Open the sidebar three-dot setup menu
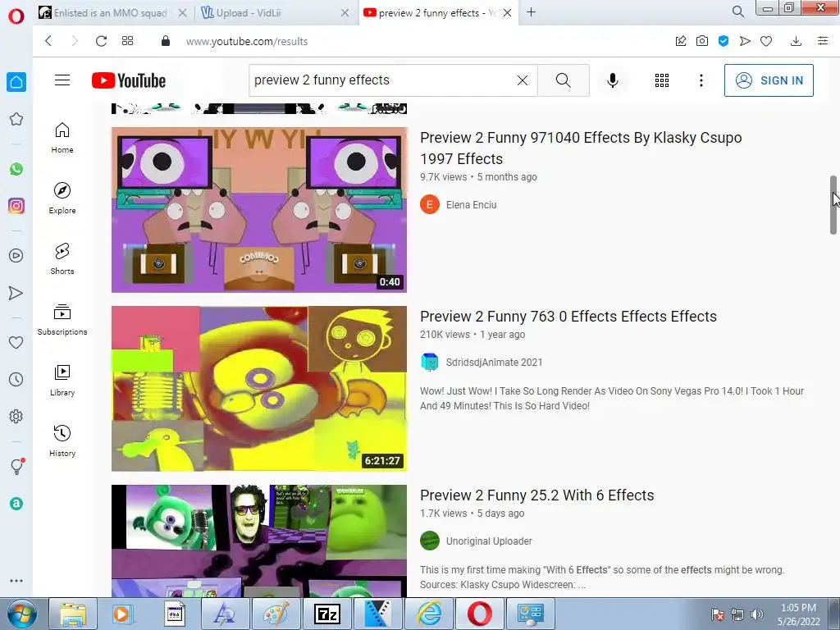This screenshot has width=840, height=630. pyautogui.click(x=16, y=581)
